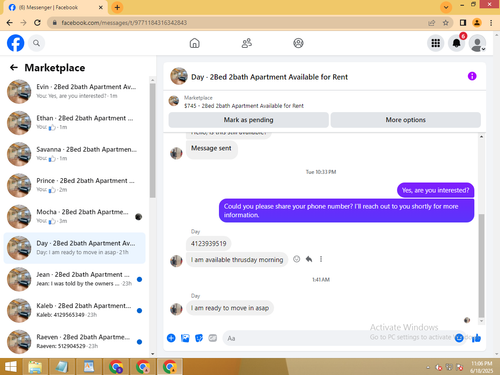
Task: Open a new browser tab
Action: coord(117,7)
